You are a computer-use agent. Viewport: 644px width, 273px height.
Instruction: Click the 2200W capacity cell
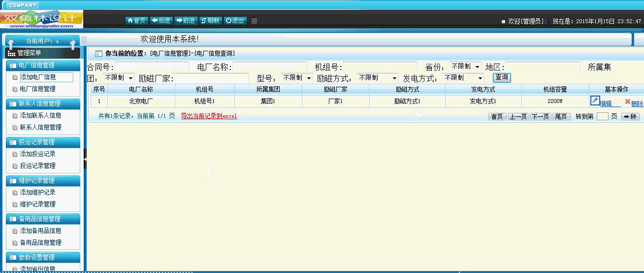[555, 101]
